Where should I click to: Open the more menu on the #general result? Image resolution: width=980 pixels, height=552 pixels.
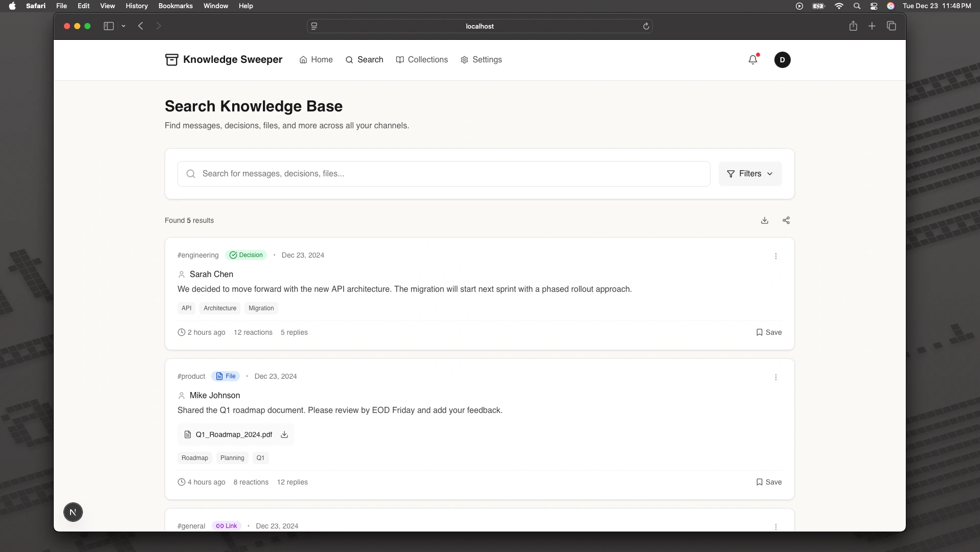tap(775, 526)
